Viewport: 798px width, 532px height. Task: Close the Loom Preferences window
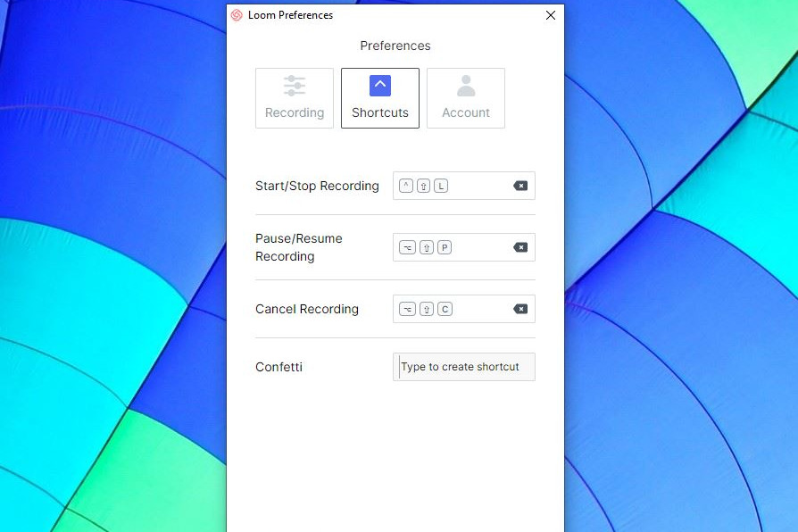pos(551,15)
